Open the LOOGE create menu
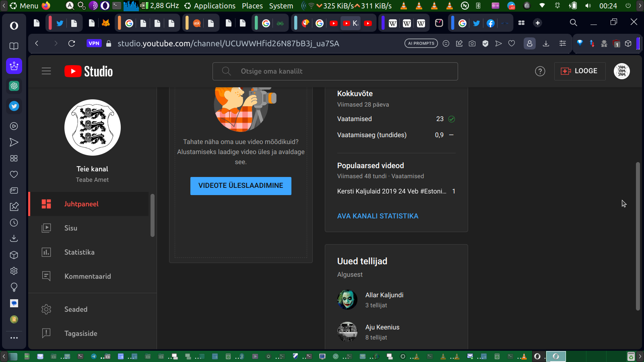Viewport: 644px width, 362px height. point(580,71)
